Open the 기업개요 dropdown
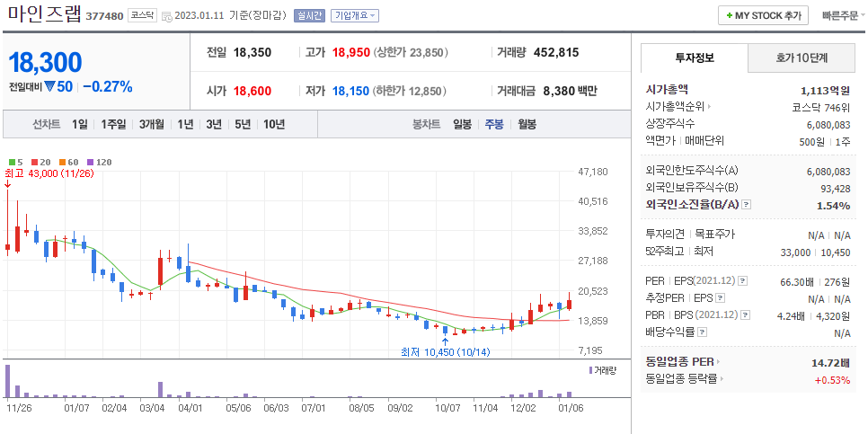 coord(355,15)
